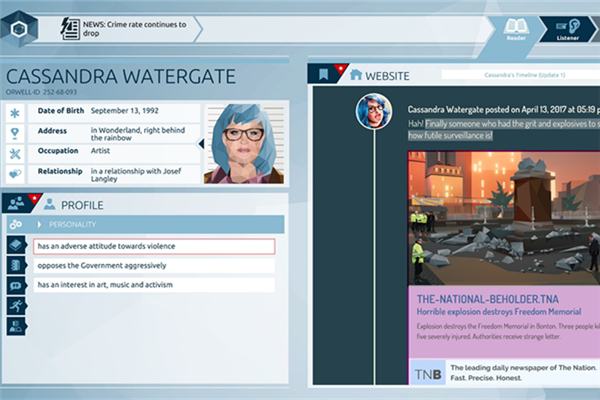Open the running person profile category icon
600x400 pixels.
(16, 306)
